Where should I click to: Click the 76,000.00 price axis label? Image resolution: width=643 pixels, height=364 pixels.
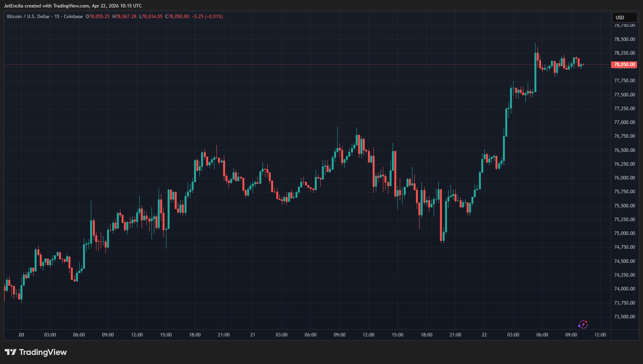click(x=624, y=178)
